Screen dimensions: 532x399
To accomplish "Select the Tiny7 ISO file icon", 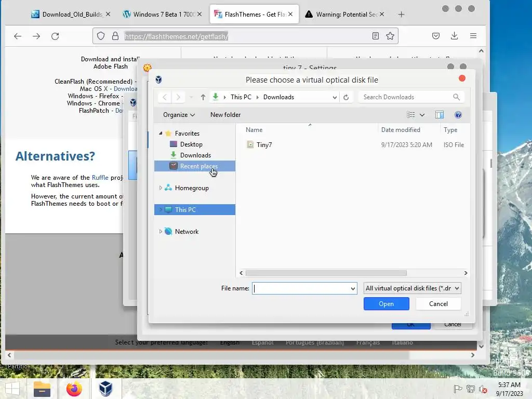I will click(250, 144).
